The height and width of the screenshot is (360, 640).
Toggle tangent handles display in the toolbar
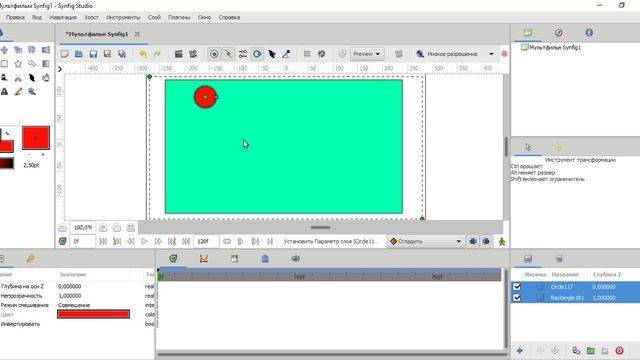pyautogui.click(x=243, y=54)
